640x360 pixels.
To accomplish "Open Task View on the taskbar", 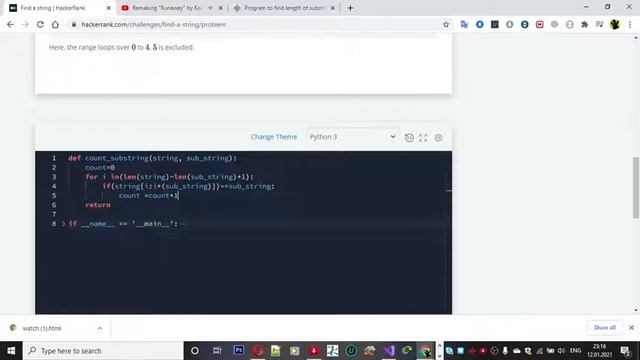I will (217, 351).
